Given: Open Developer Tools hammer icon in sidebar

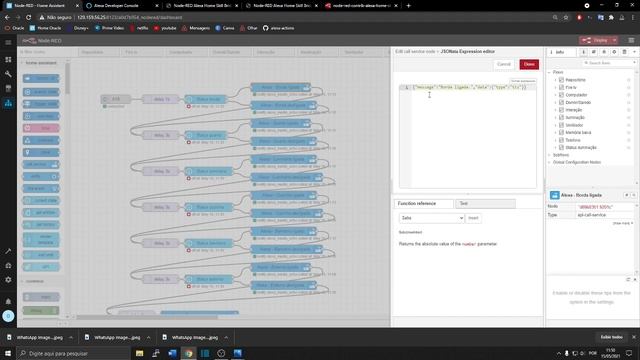Looking at the screenshot, I should coord(8,251).
